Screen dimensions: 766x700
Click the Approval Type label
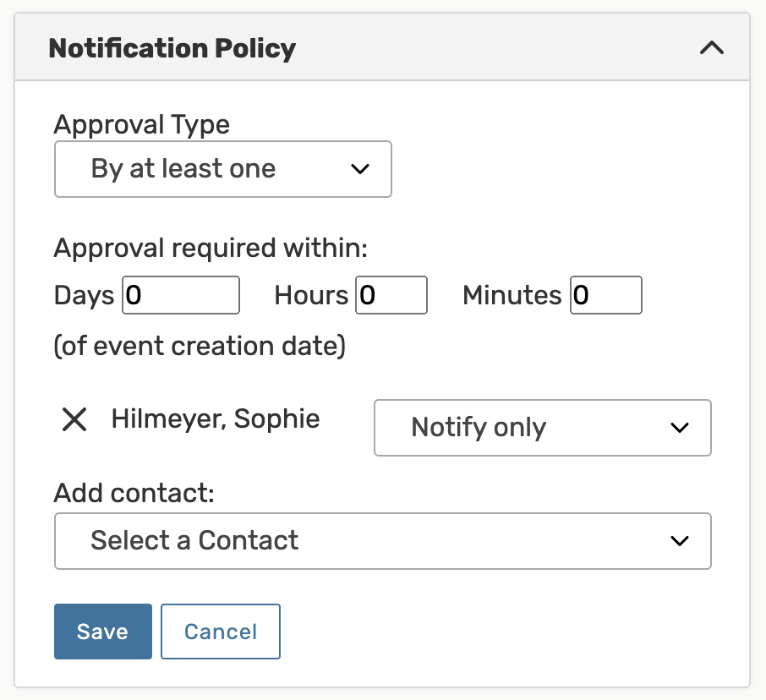pos(142,125)
